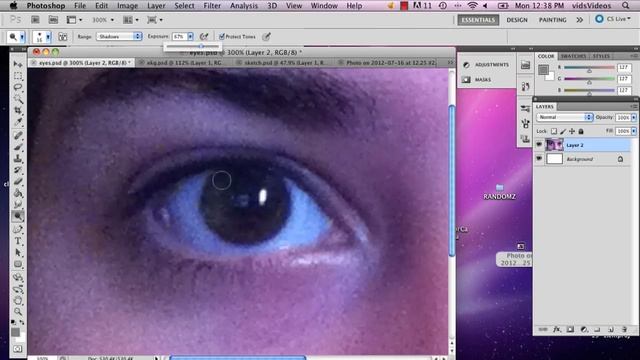Viewport: 640px width, 360px height.
Task: Open the Exposure value dropdown arrow
Action: pyautogui.click(x=190, y=37)
